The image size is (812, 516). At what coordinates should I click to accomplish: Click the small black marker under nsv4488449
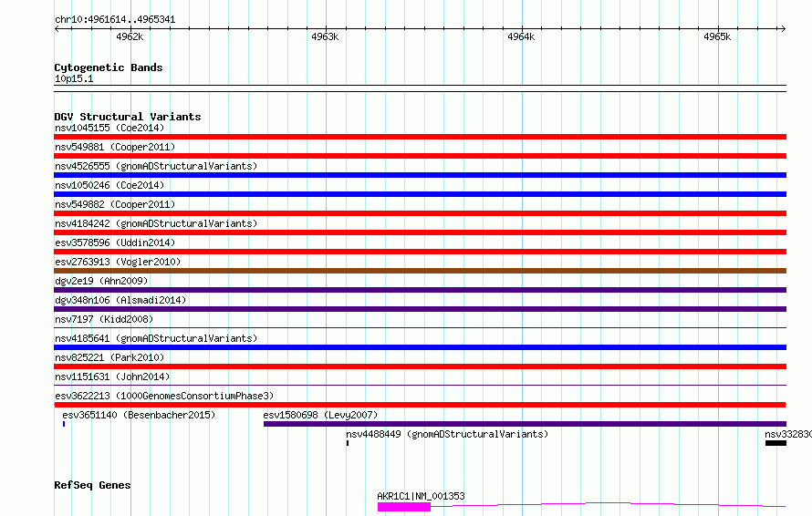pos(348,443)
